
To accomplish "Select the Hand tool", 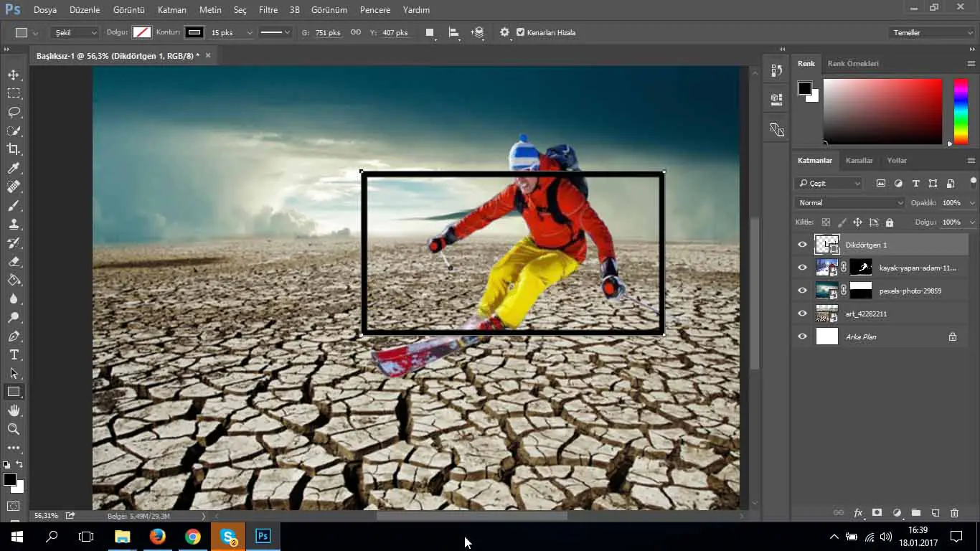I will click(x=14, y=410).
